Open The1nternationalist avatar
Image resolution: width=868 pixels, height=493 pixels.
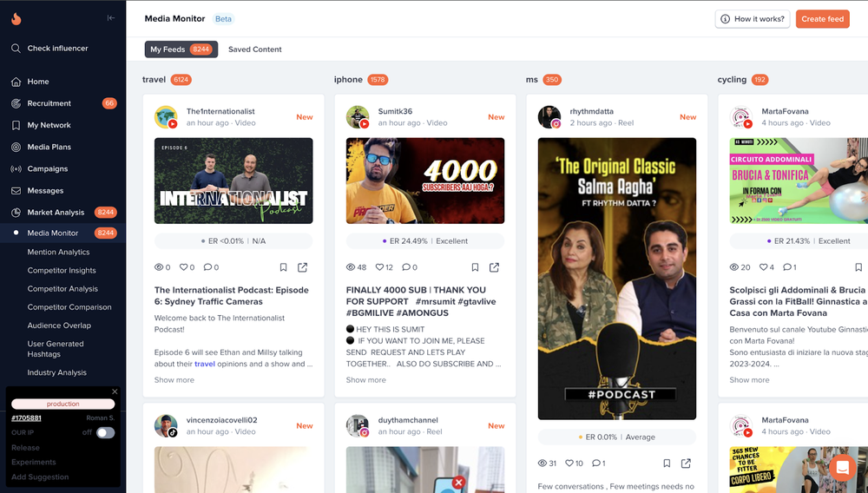click(166, 117)
